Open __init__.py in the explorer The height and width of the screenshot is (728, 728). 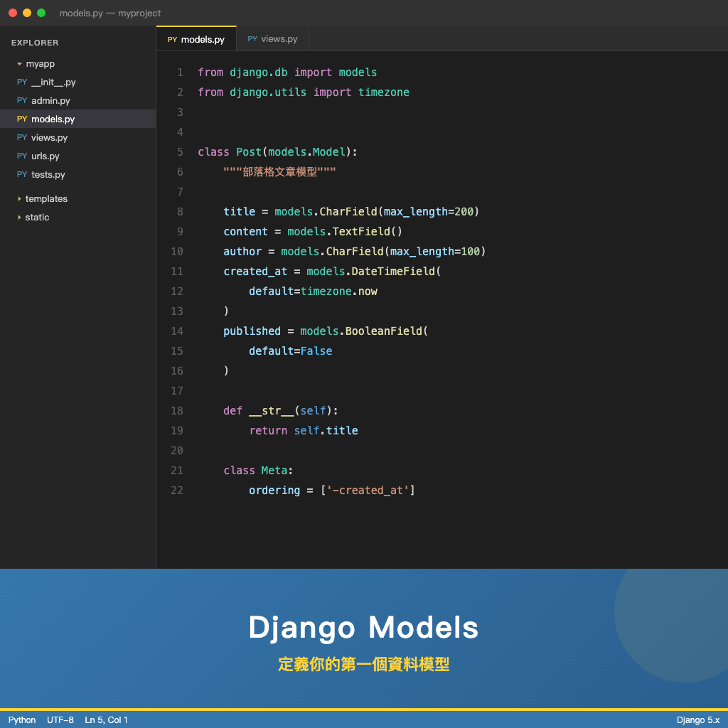[78, 82]
